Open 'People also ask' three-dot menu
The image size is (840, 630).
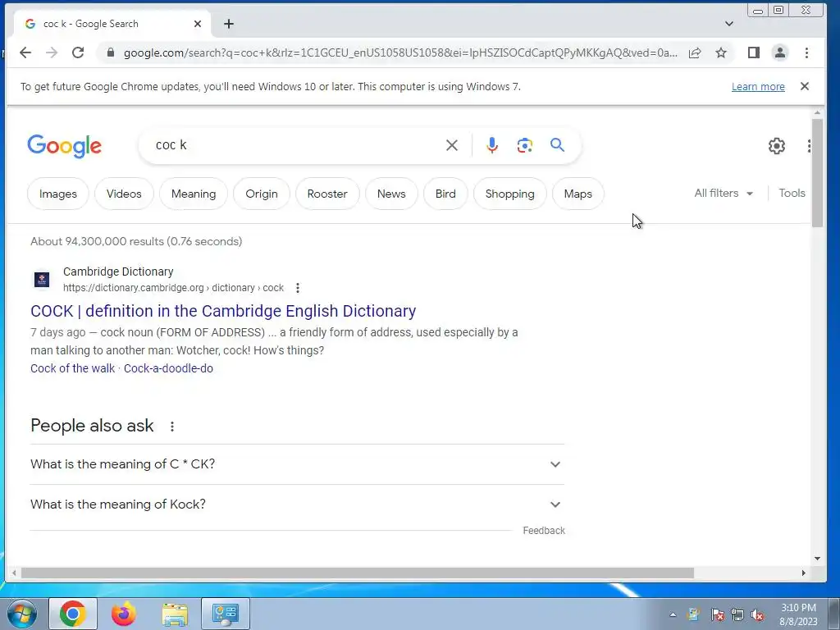[172, 427]
